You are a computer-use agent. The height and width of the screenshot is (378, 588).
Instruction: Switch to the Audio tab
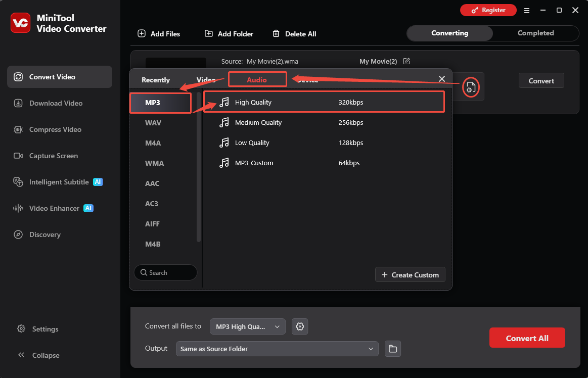coord(257,79)
